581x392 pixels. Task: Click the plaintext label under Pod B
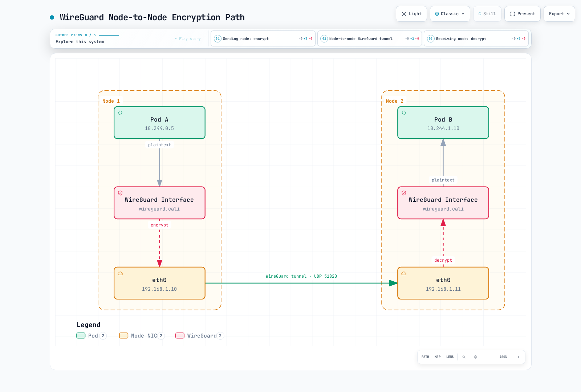coord(443,180)
